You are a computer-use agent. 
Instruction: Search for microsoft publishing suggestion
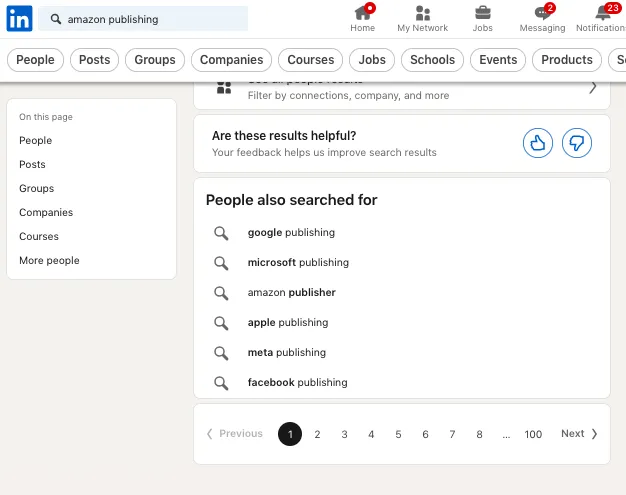[x=298, y=262]
